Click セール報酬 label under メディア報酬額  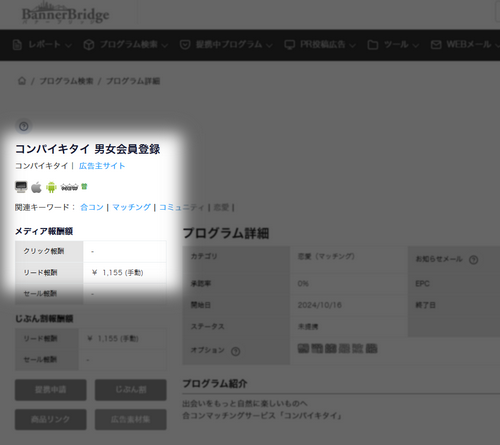click(x=40, y=294)
